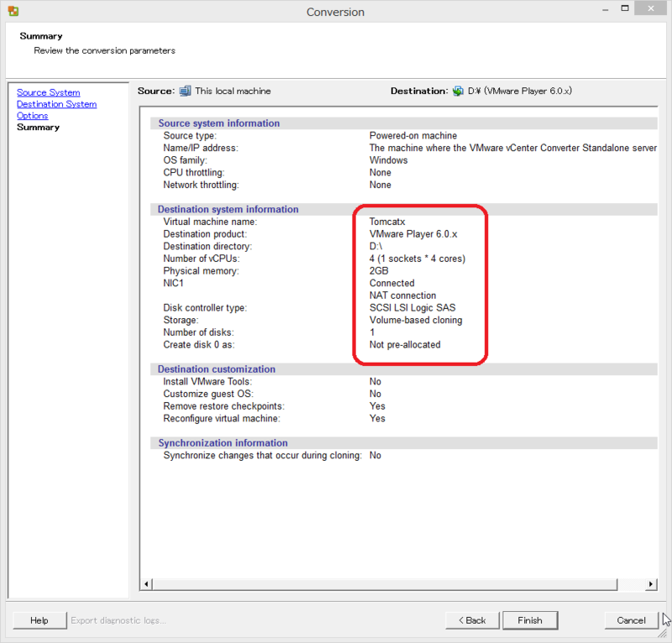Image resolution: width=672 pixels, height=643 pixels.
Task: Click the Remove restore checkpoints label
Action: [223, 406]
